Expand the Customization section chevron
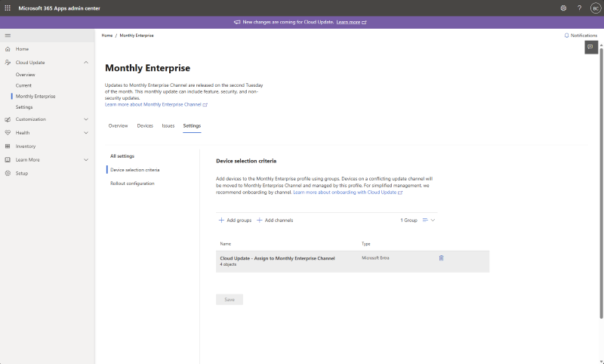The image size is (604, 364). coord(86,119)
